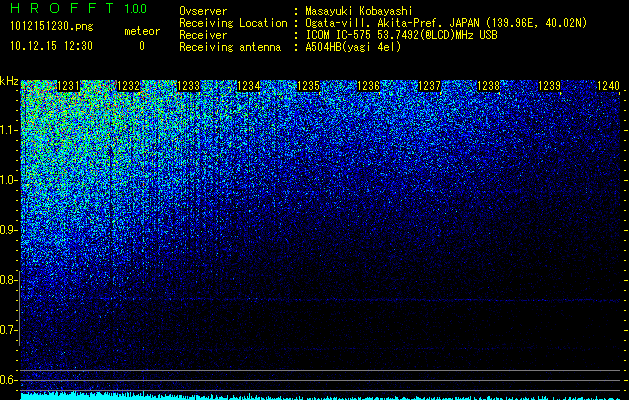The image size is (629, 400).
Task: Click the meteor count label
Action: (x=142, y=31)
